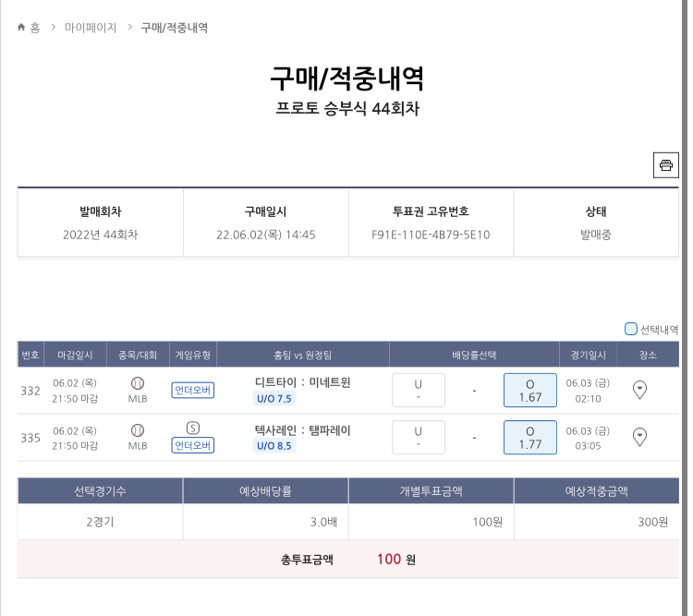Click 마감일시 column header
The height and width of the screenshot is (616, 693).
[x=75, y=355]
